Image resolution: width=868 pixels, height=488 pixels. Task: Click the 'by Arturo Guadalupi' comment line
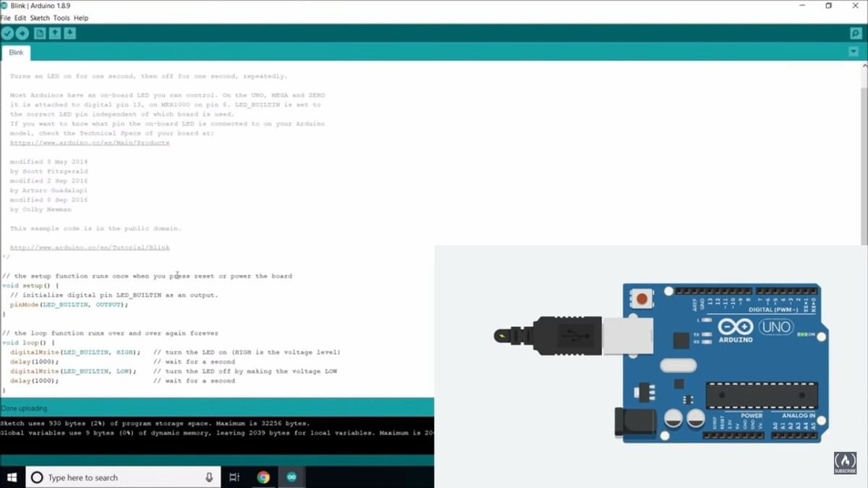click(48, 190)
